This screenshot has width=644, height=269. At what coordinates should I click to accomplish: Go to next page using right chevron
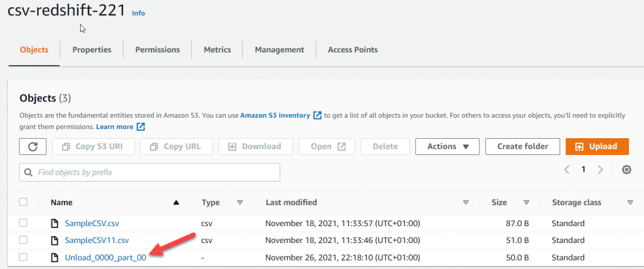pos(600,170)
